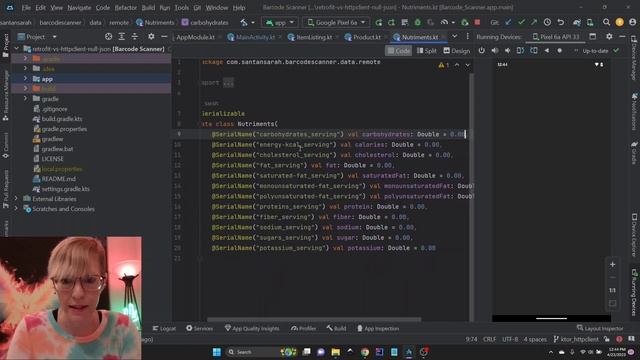Toggle read-only lock icon in status bar
This screenshot has width=640, height=360.
[x=607, y=339]
